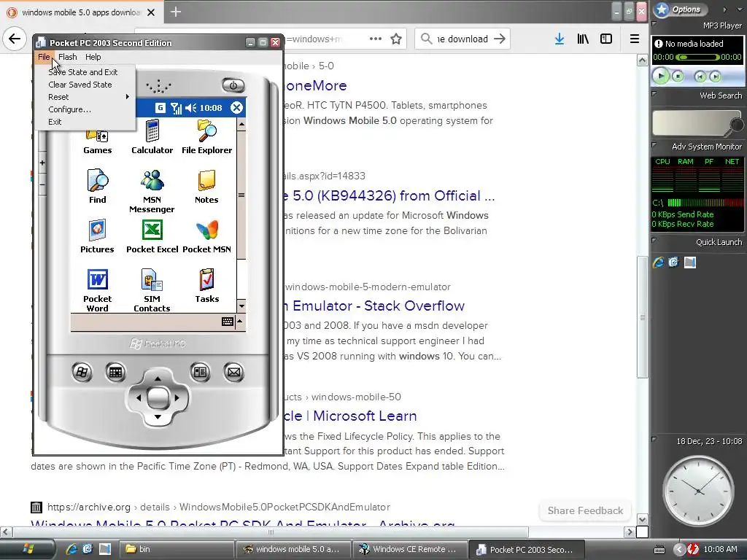The width and height of the screenshot is (747, 560).
Task: Open the Help menu
Action: (x=93, y=57)
